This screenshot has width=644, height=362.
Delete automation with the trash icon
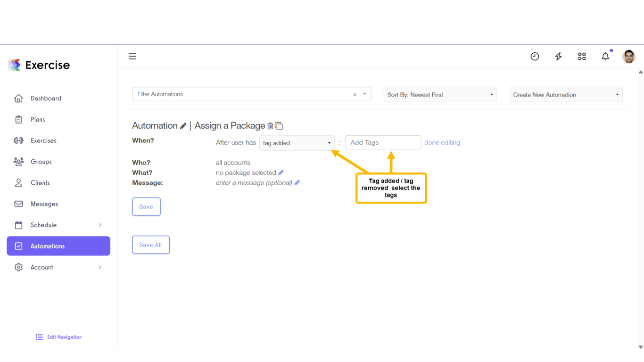270,126
